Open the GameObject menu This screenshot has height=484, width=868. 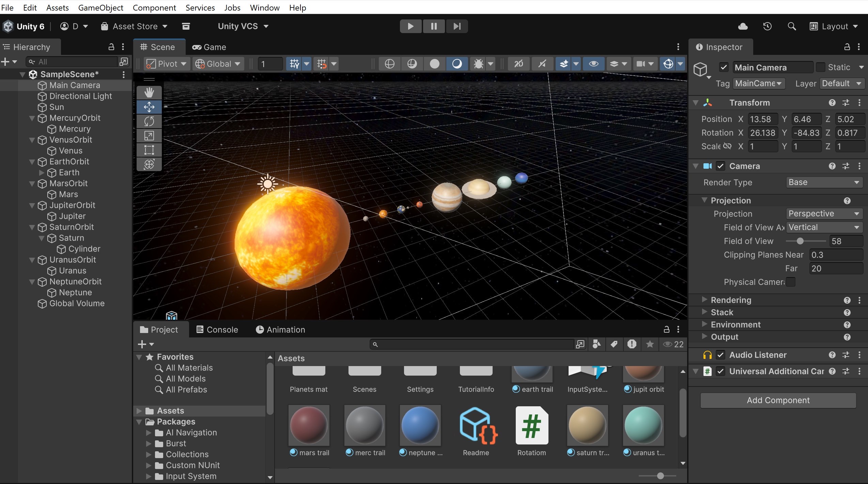100,7
